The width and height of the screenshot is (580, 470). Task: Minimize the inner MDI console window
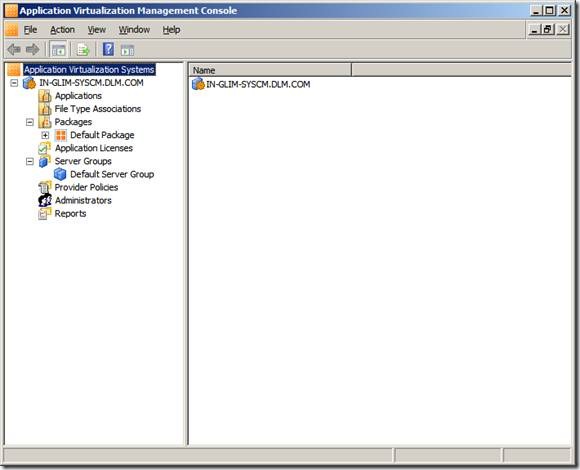coord(534,29)
